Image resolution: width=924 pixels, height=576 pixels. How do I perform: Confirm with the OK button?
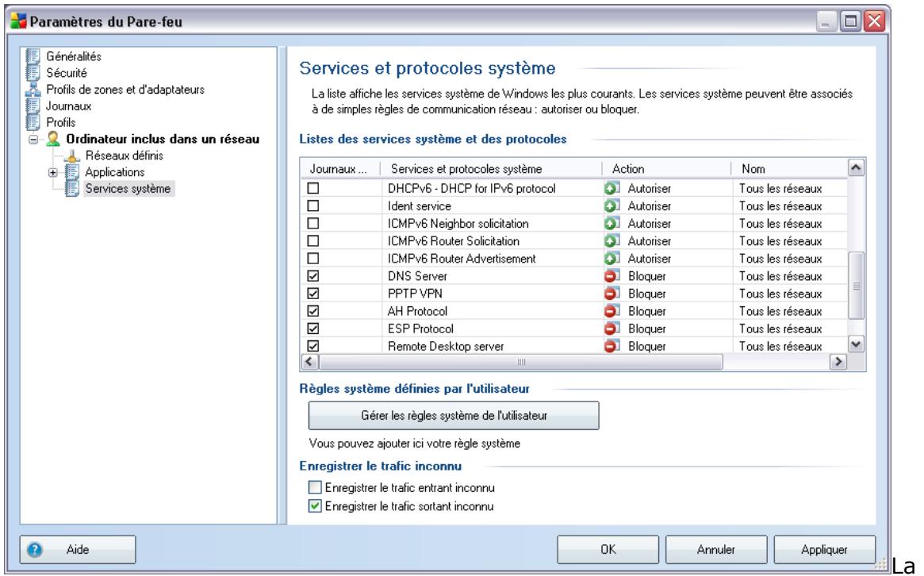point(608,550)
